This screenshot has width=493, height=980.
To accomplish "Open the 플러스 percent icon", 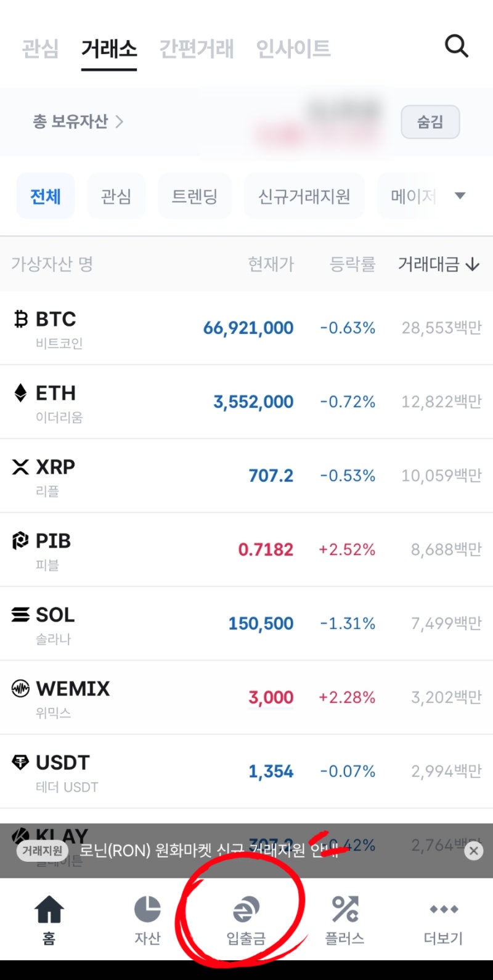I will [x=344, y=909].
